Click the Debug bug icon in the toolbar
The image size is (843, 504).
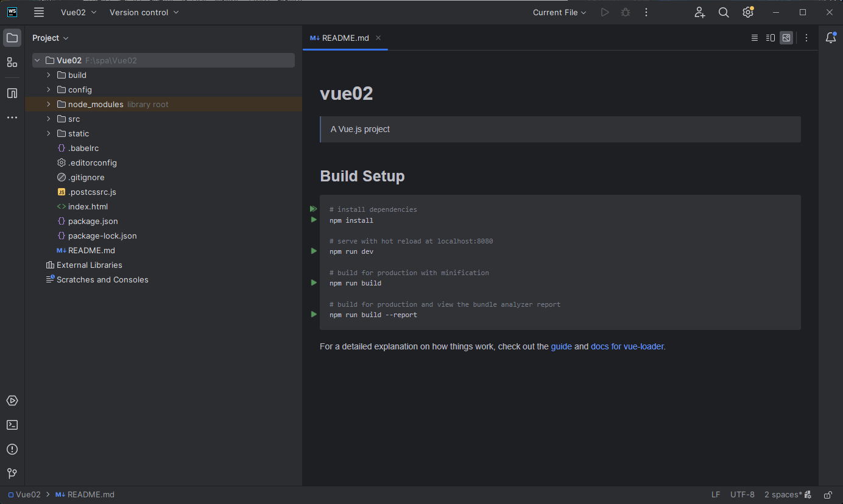pyautogui.click(x=626, y=12)
